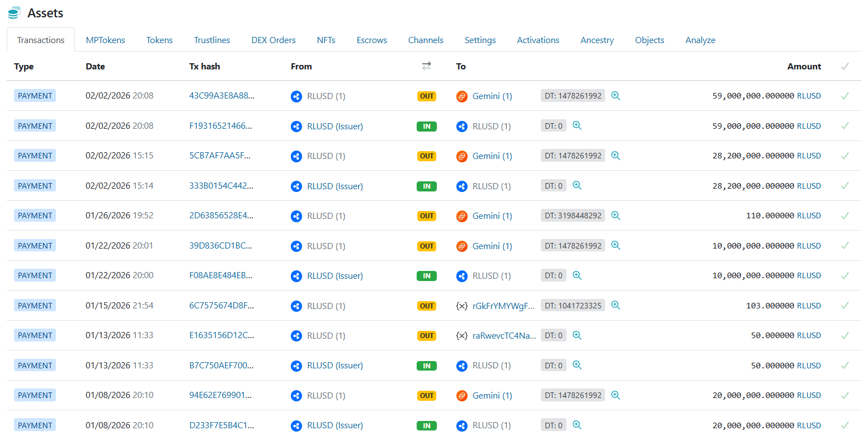Viewport: 868px width, 440px height.
Task: Click the magnifier icon next to DT: 1041723325
Action: [615, 306]
